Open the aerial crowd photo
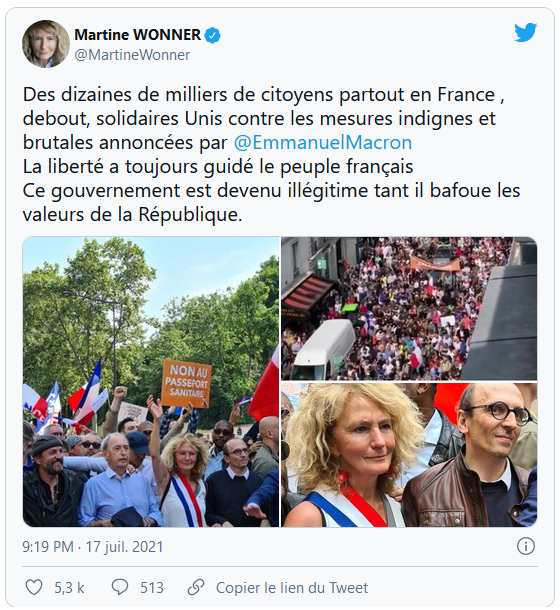 [x=409, y=309]
